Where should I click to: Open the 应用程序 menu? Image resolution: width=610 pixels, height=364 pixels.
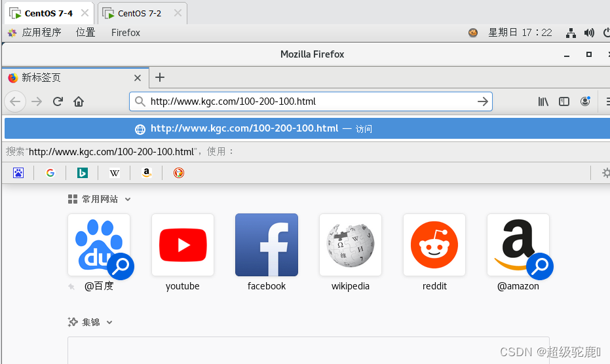pyautogui.click(x=42, y=33)
